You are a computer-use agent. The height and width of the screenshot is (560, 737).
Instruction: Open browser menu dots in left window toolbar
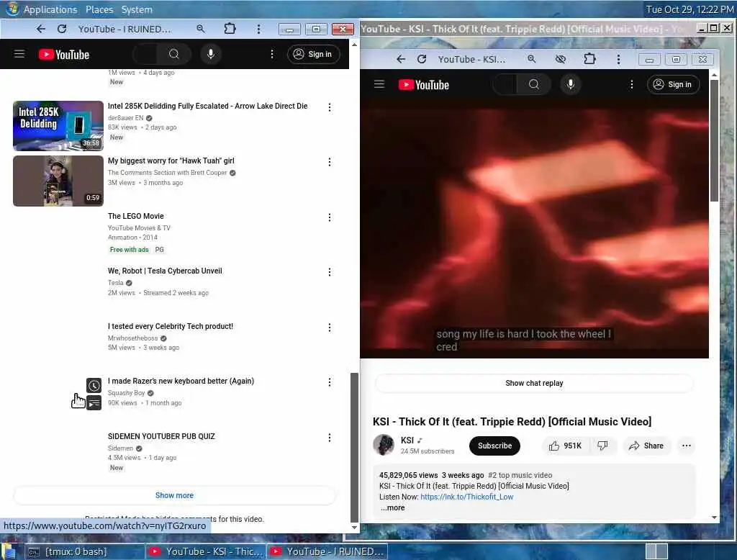258,30
